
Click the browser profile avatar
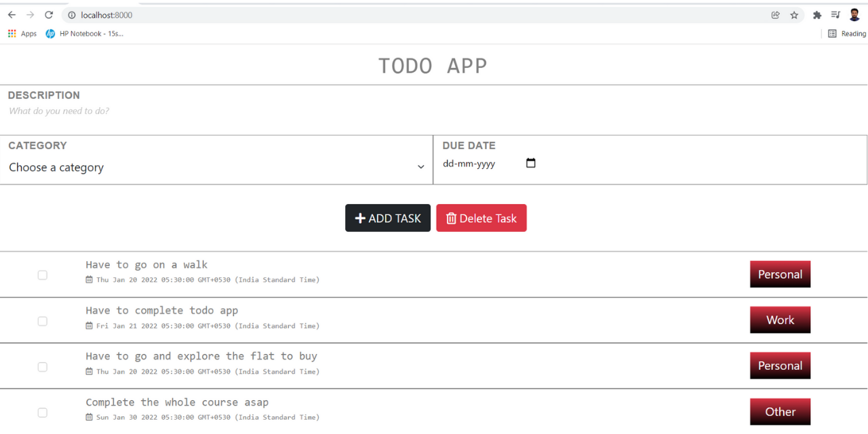(854, 14)
